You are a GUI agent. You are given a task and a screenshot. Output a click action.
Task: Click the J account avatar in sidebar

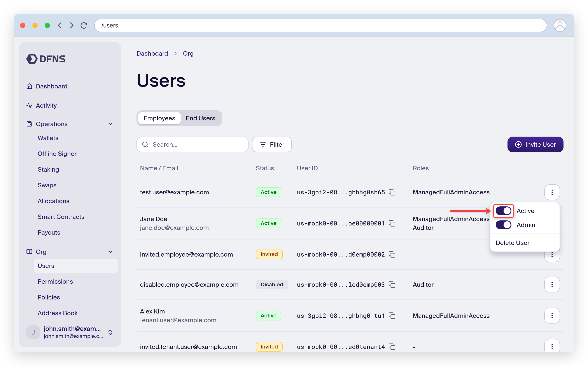33,332
